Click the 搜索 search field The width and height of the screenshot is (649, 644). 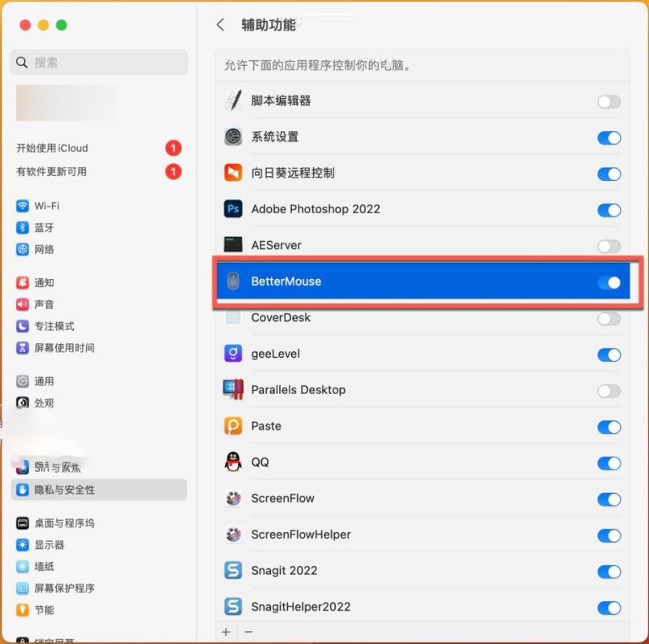tap(99, 62)
